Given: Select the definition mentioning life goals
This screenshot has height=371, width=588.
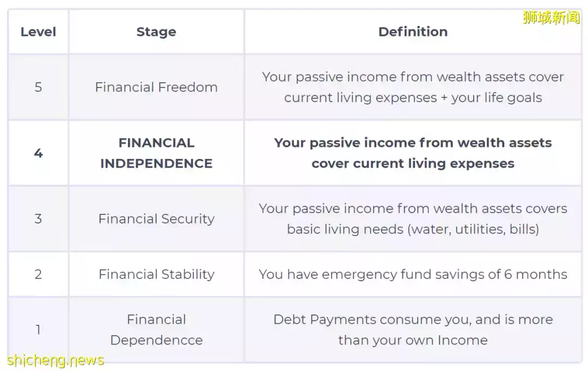Looking at the screenshot, I should (x=413, y=87).
